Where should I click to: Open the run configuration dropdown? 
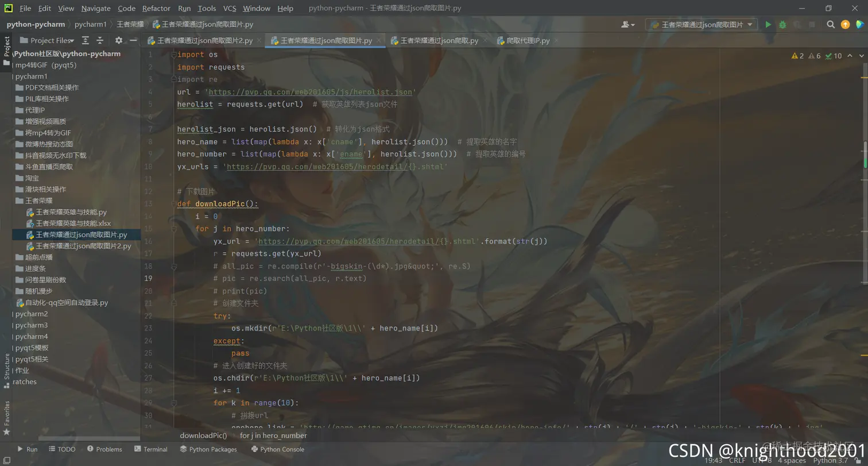[701, 25]
